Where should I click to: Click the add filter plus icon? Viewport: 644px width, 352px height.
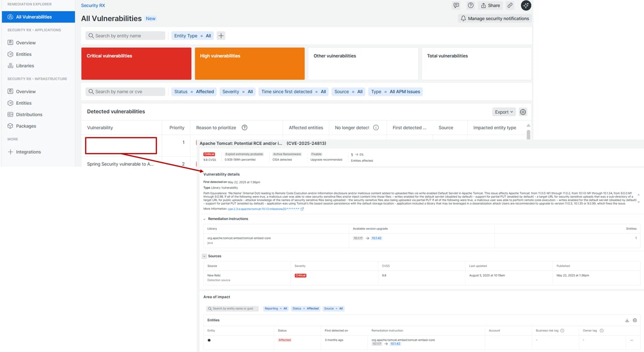[221, 36]
